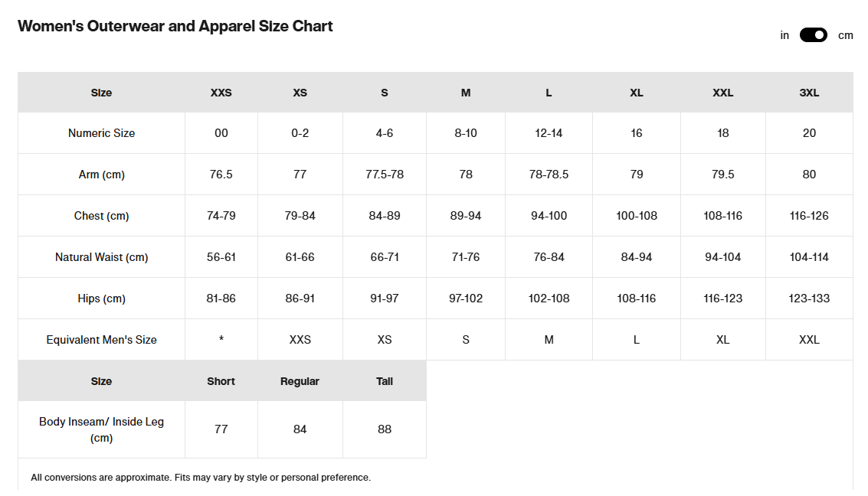Select the Hips (cm) row label
The image size is (868, 496).
(x=101, y=299)
